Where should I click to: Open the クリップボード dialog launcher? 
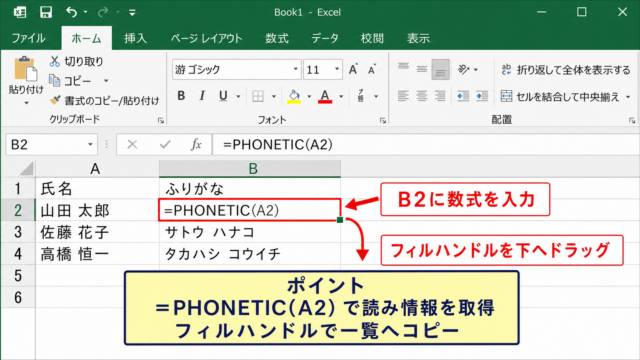click(161, 120)
